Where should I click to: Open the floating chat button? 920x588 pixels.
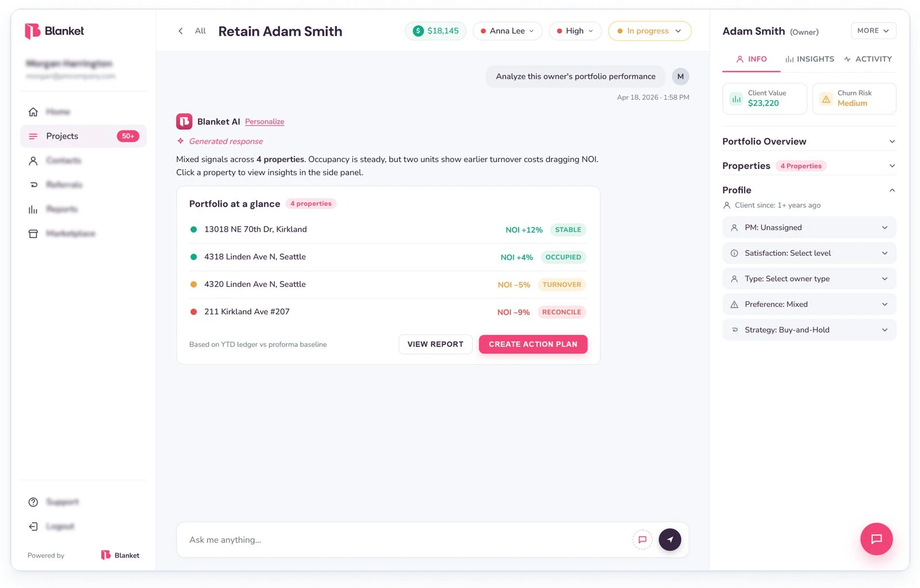click(876, 539)
